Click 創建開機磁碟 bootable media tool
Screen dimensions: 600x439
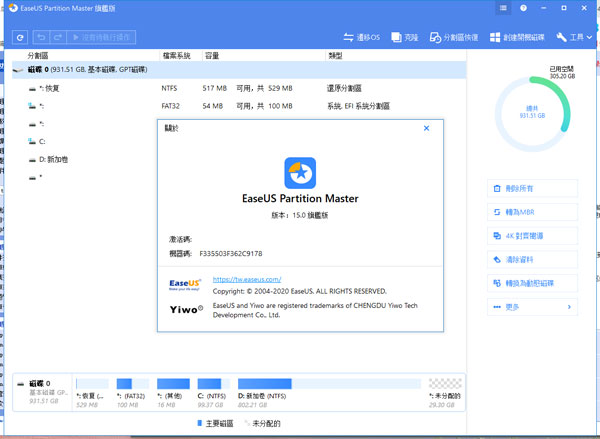click(x=518, y=37)
